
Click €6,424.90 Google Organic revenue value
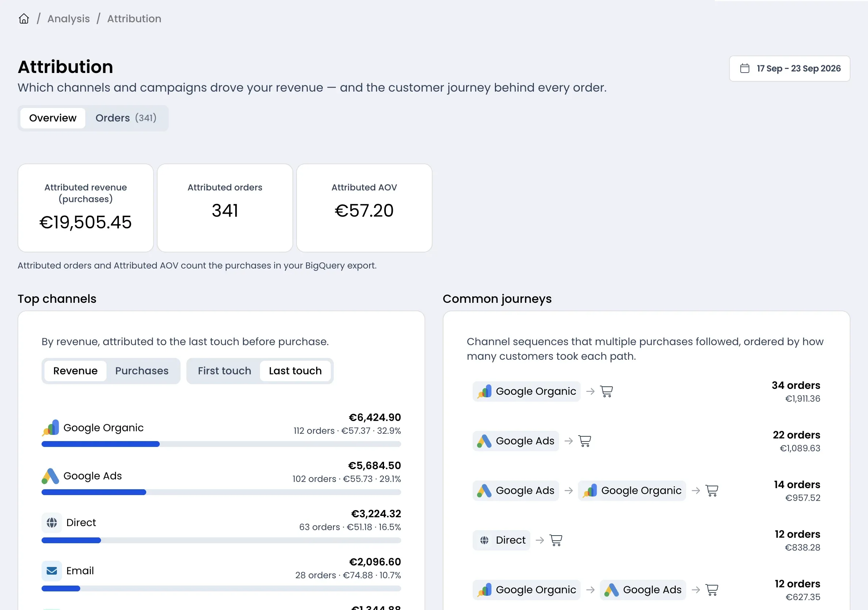[375, 417]
